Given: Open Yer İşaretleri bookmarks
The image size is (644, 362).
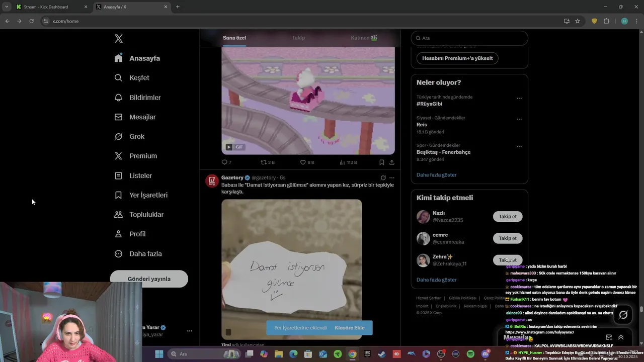Looking at the screenshot, I should pyautogui.click(x=141, y=195).
